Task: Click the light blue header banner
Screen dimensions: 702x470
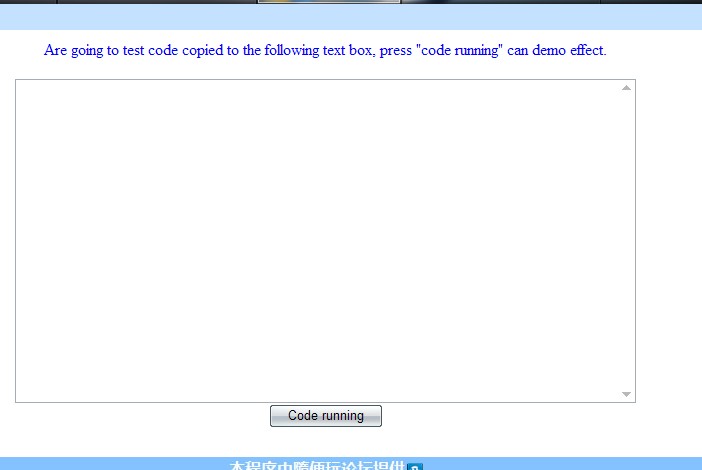Action: click(x=350, y=17)
